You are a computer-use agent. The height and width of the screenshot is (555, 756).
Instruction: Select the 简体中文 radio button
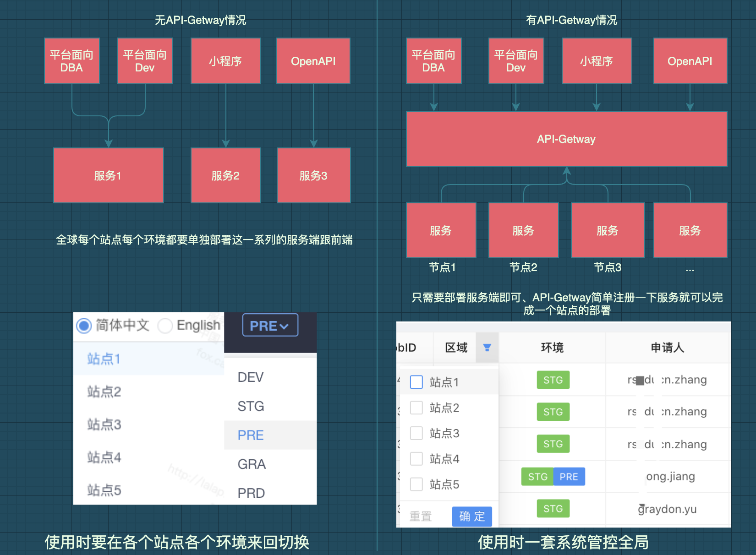(84, 326)
